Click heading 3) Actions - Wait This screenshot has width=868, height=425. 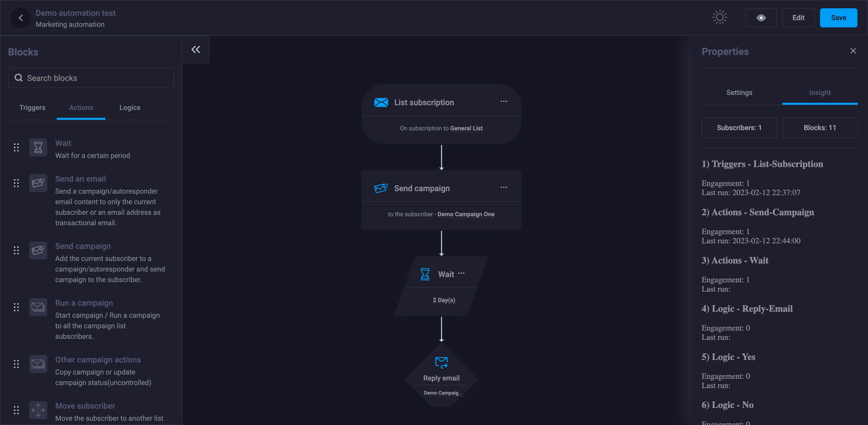click(x=735, y=260)
